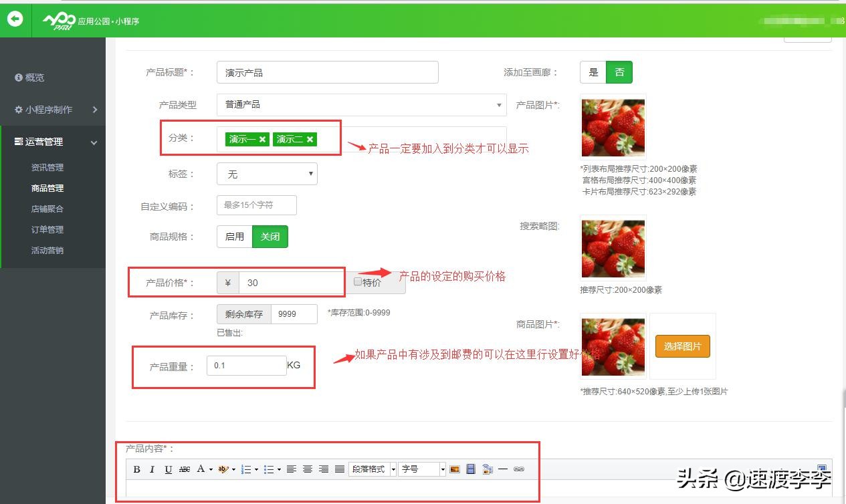The height and width of the screenshot is (504, 846).
Task: Select 关闭 for 商品规格
Action: click(x=270, y=237)
